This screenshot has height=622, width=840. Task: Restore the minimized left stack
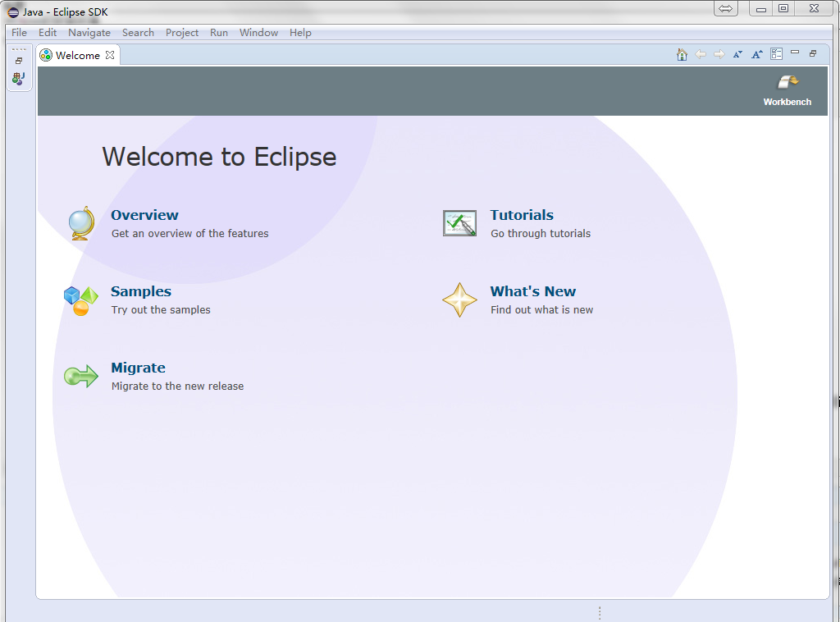19,61
